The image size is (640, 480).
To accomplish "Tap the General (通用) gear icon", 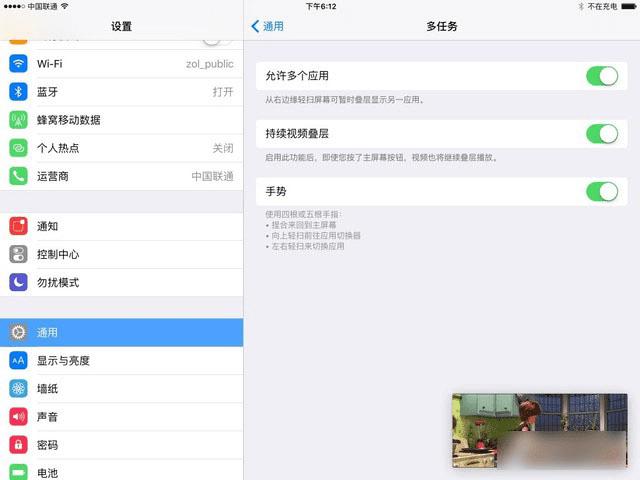I will tap(18, 332).
